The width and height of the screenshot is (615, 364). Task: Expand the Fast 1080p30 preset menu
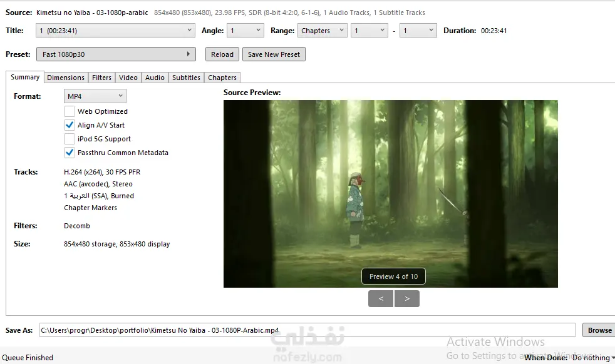click(x=116, y=54)
